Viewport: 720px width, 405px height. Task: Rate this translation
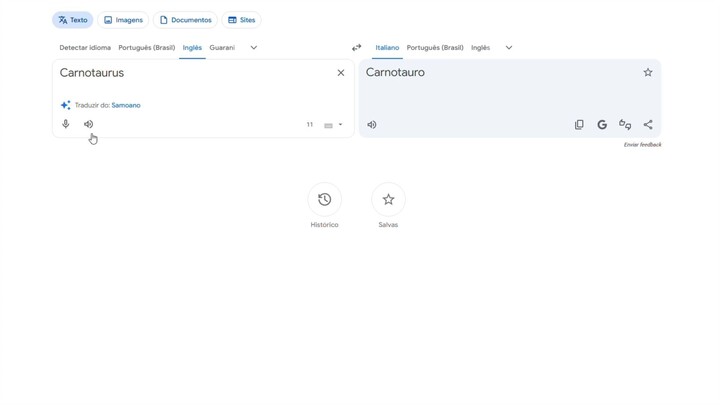point(625,124)
